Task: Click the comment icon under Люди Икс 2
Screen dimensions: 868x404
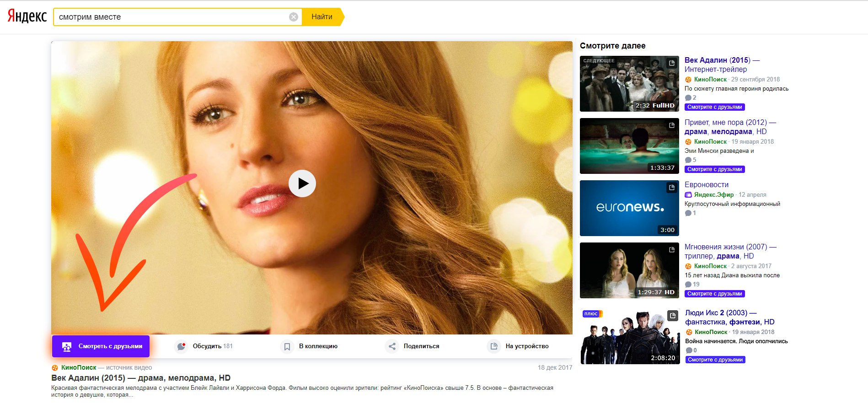Action: tap(689, 350)
